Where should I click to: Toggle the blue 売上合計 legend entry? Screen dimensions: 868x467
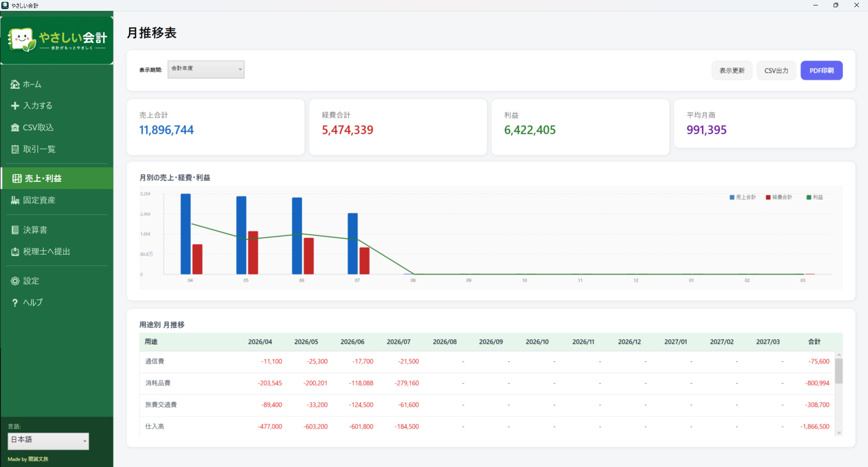pyautogui.click(x=743, y=197)
